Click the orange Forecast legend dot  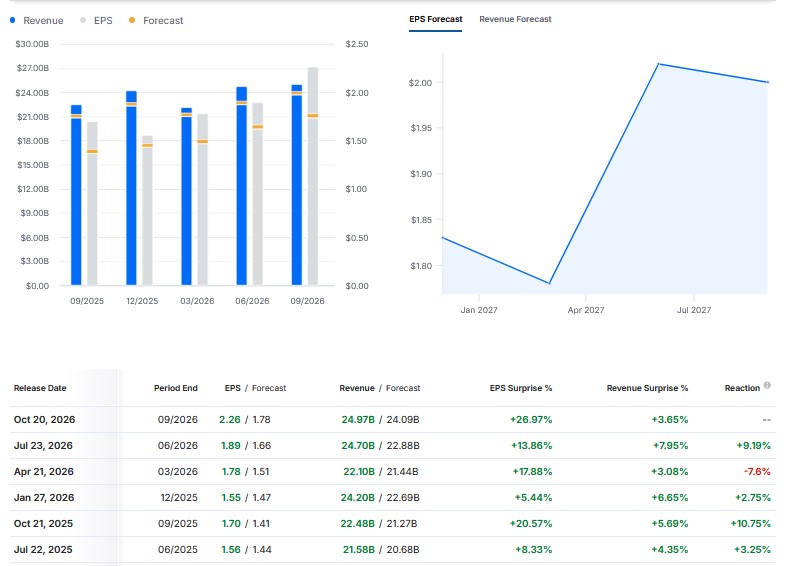[x=132, y=20]
